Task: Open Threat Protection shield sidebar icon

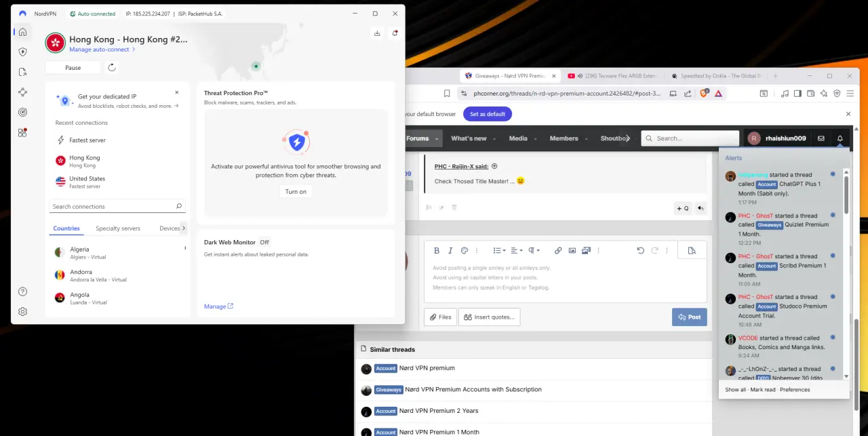Action: point(22,52)
